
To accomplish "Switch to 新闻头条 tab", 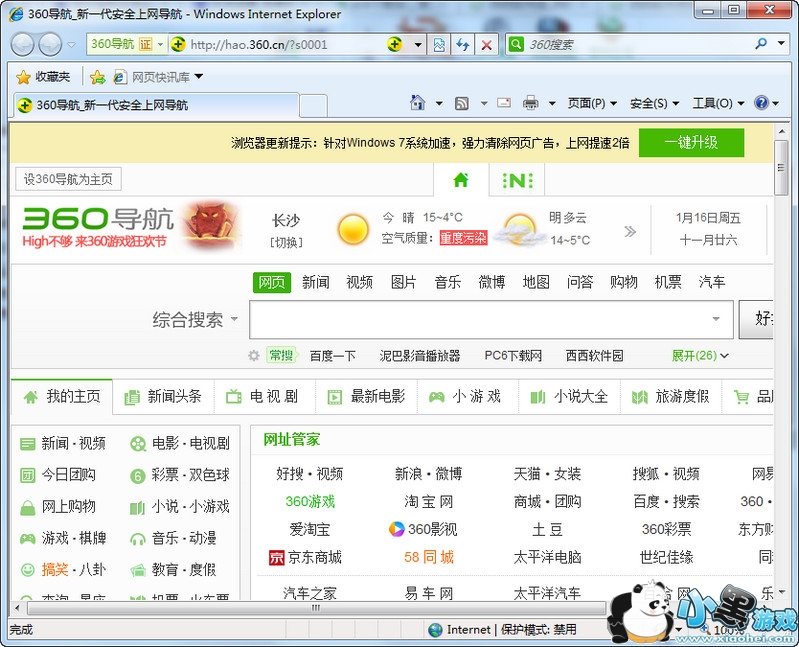I will [x=163, y=396].
